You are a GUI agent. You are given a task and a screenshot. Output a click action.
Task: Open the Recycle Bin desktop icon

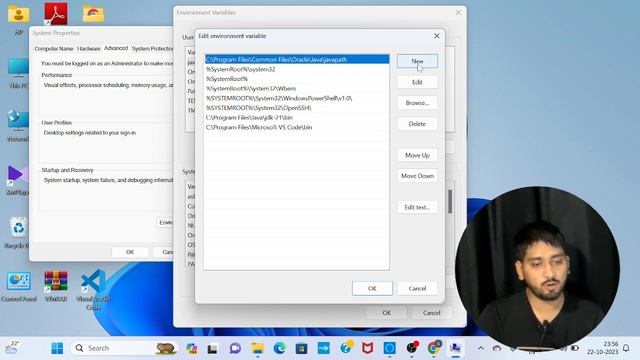pyautogui.click(x=18, y=233)
